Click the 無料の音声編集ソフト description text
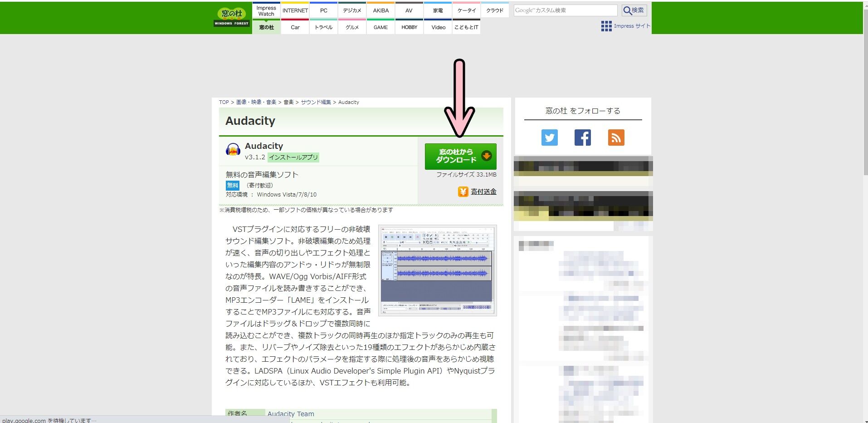The width and height of the screenshot is (868, 423). pyautogui.click(x=262, y=175)
